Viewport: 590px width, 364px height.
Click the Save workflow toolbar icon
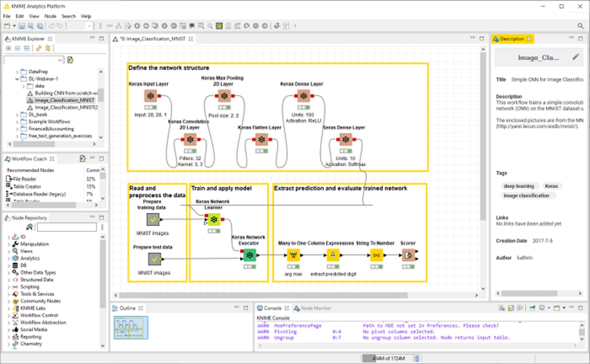[22, 26]
